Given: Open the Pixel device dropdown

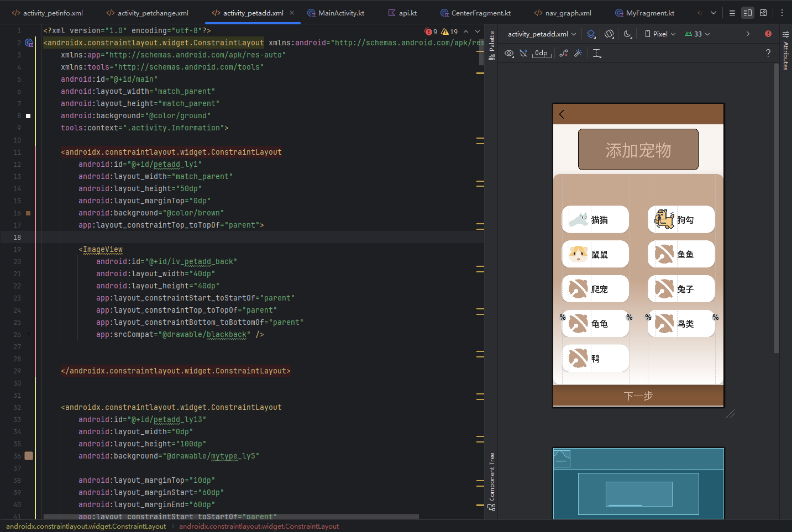Looking at the screenshot, I should pos(660,34).
